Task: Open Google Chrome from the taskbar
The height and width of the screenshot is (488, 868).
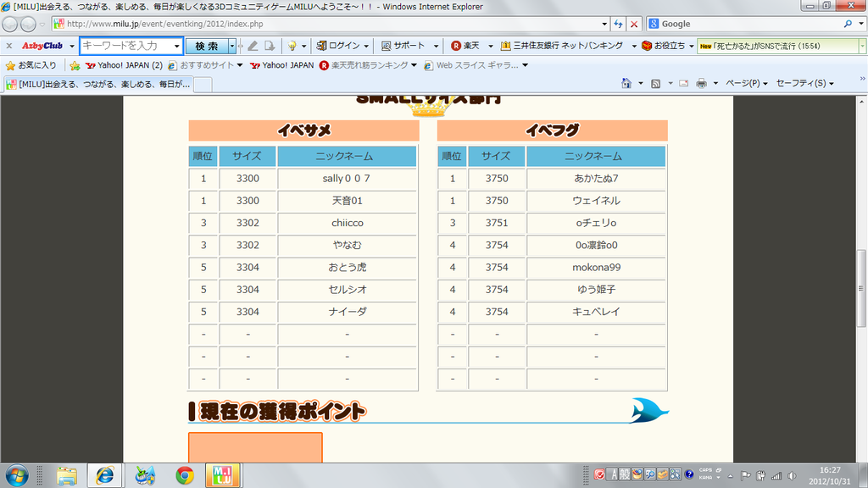Action: pyautogui.click(x=184, y=475)
